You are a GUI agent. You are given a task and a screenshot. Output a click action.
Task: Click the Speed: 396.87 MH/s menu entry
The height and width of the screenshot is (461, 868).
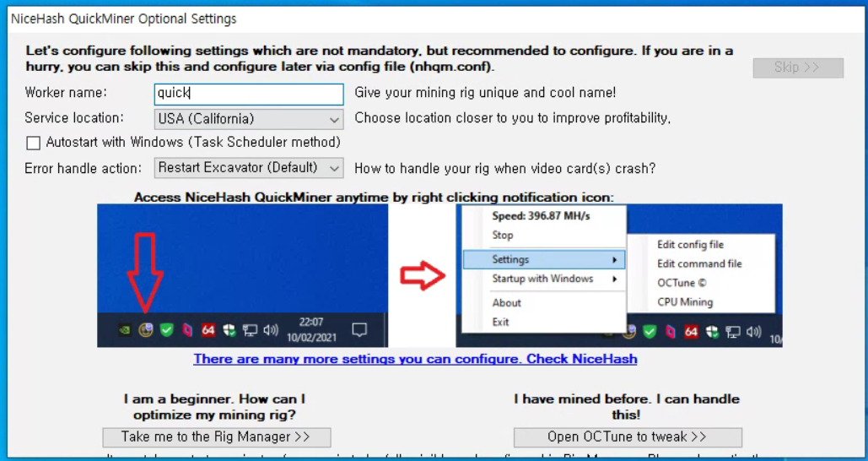point(541,216)
